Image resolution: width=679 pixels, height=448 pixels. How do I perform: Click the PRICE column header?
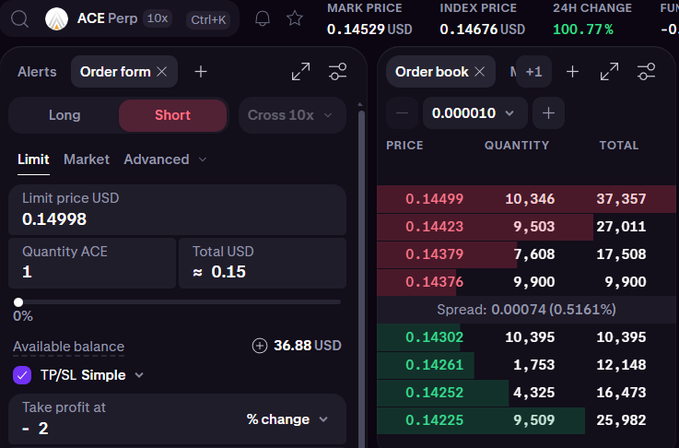404,145
